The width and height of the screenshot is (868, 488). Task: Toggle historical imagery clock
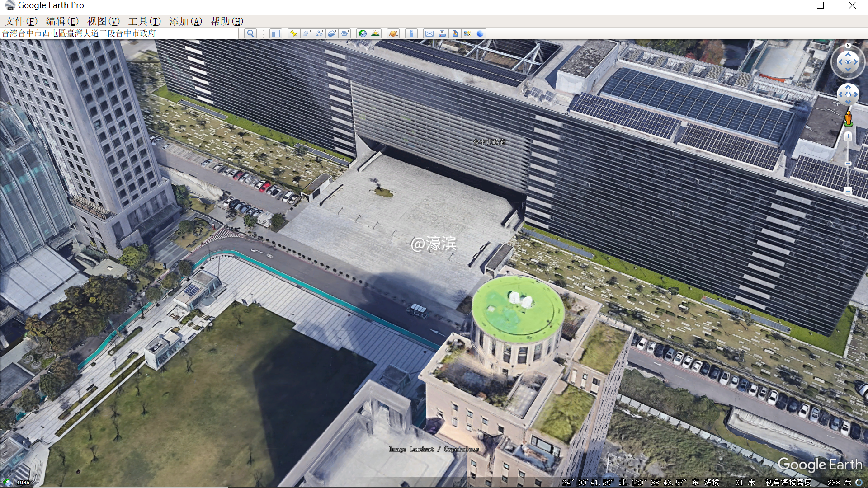(362, 33)
